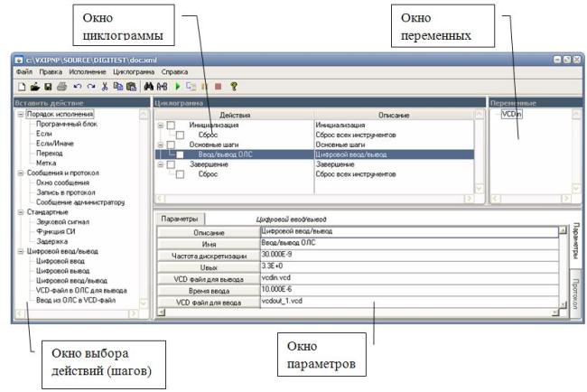Undo the last action in the toolbar
The image size is (587, 392).
[x=78, y=87]
